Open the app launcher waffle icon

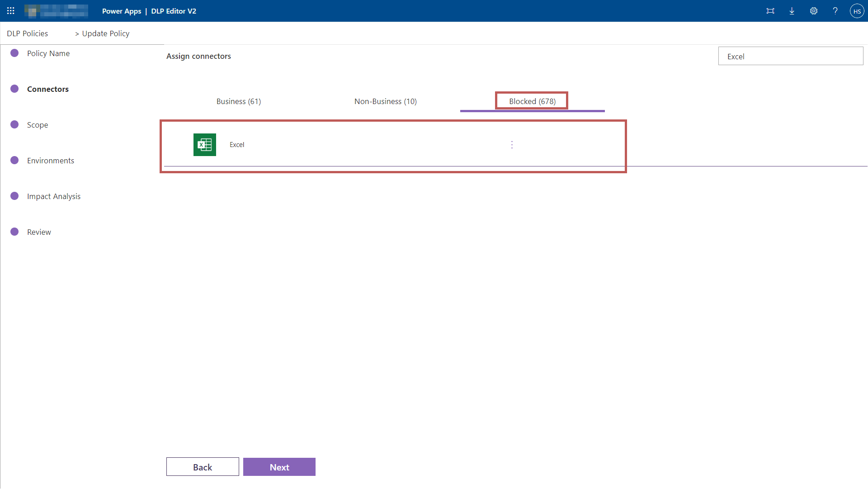coord(11,11)
